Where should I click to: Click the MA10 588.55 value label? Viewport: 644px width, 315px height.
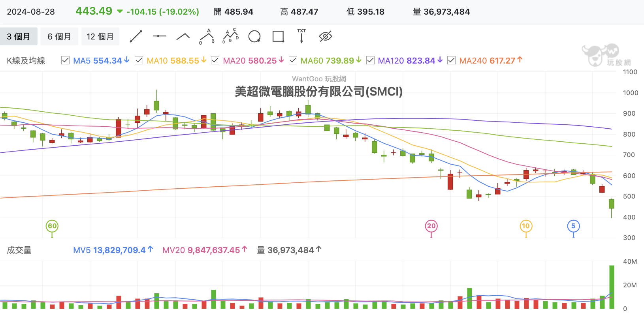(x=177, y=61)
